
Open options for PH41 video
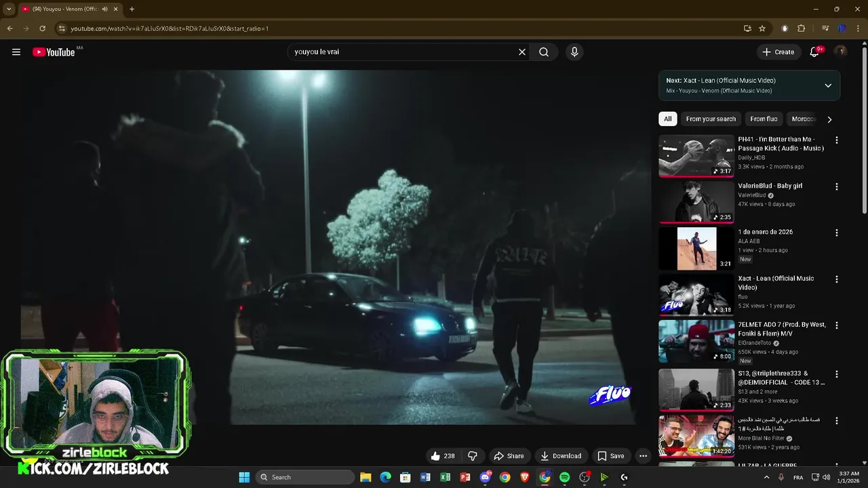[836, 140]
